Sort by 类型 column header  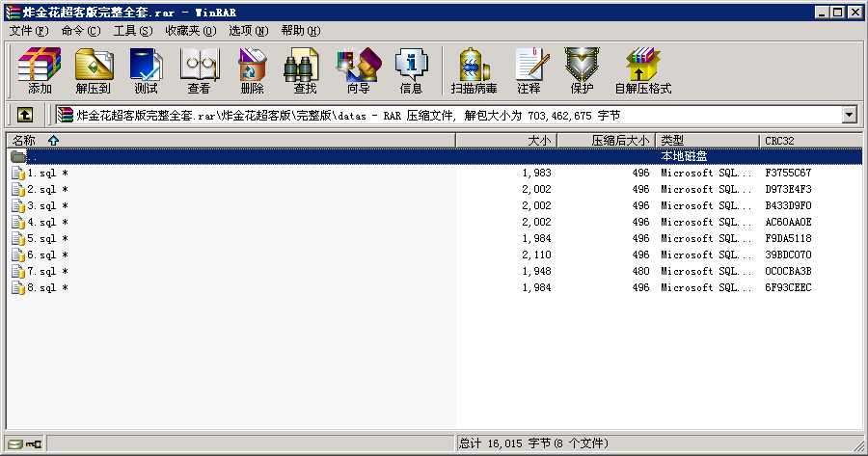(708, 141)
